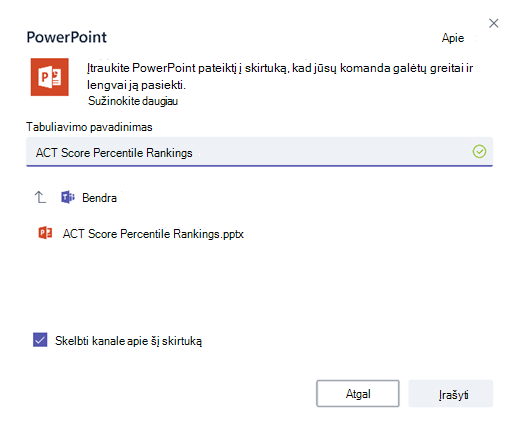Select the file ACT Score Percentile Rankings.pptx
The width and height of the screenshot is (520, 434).
[x=153, y=234]
